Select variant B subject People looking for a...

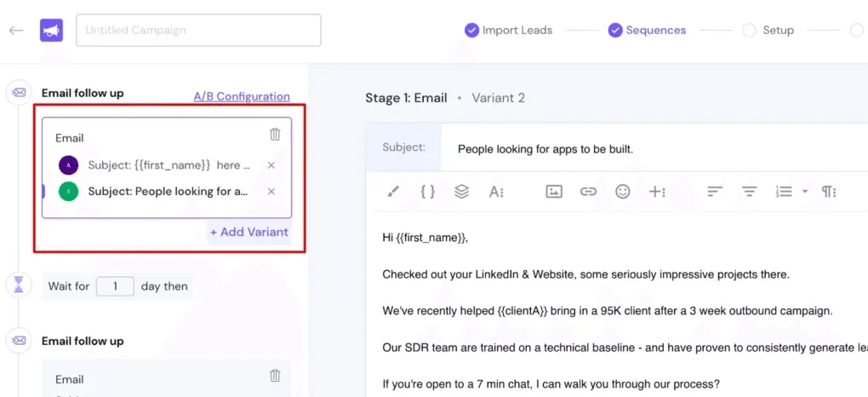pos(168,192)
